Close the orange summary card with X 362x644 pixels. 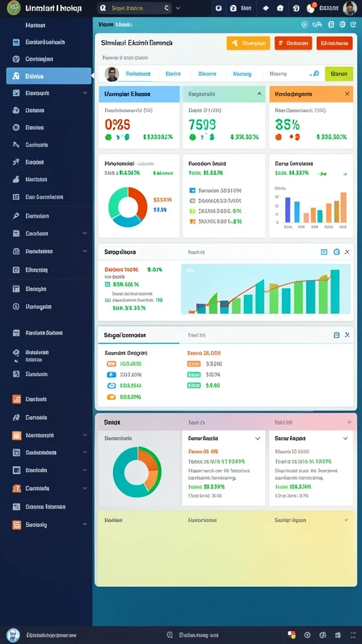pos(347,94)
